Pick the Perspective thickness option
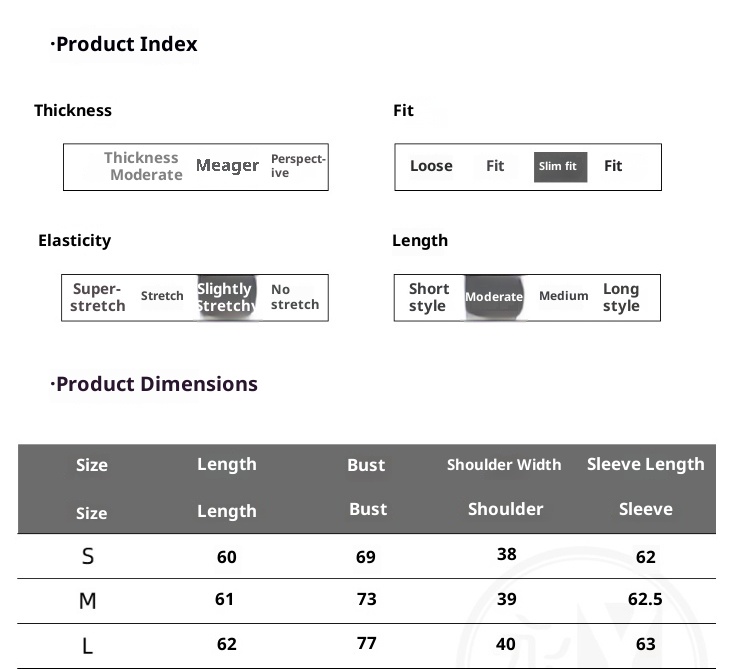 click(297, 166)
